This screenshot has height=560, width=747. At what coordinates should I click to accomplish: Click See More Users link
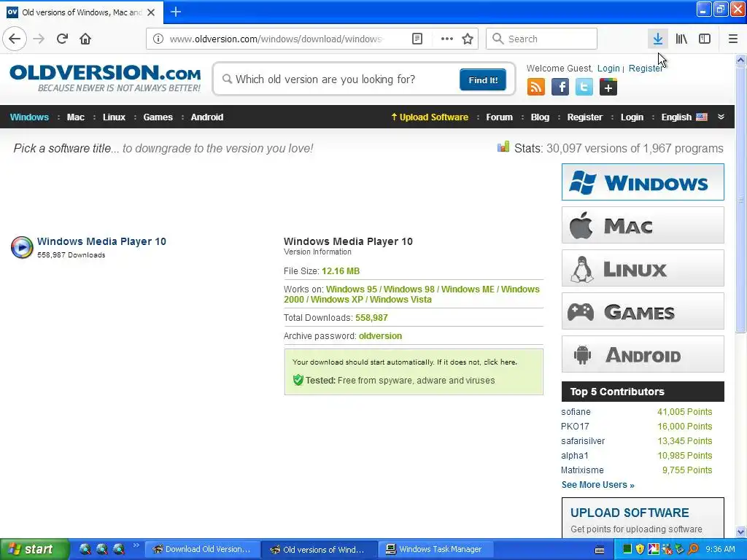[x=598, y=485]
